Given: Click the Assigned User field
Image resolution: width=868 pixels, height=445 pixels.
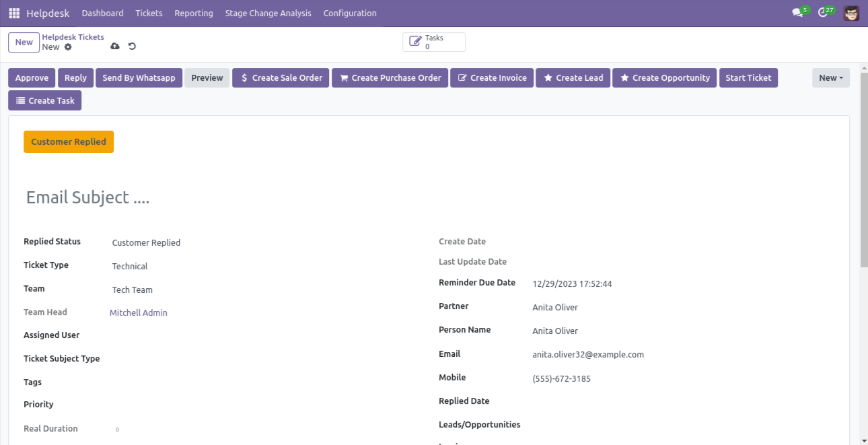Looking at the screenshot, I should click(x=266, y=335).
